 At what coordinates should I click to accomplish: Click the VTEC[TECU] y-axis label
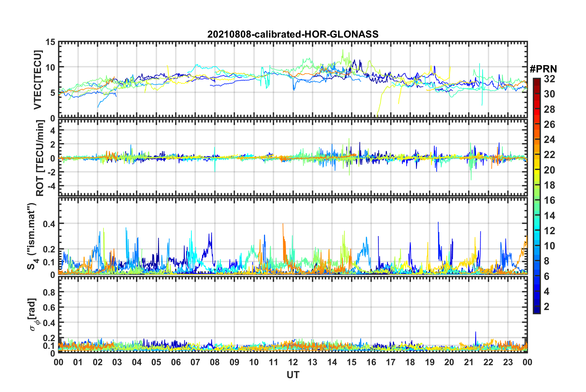(38, 80)
